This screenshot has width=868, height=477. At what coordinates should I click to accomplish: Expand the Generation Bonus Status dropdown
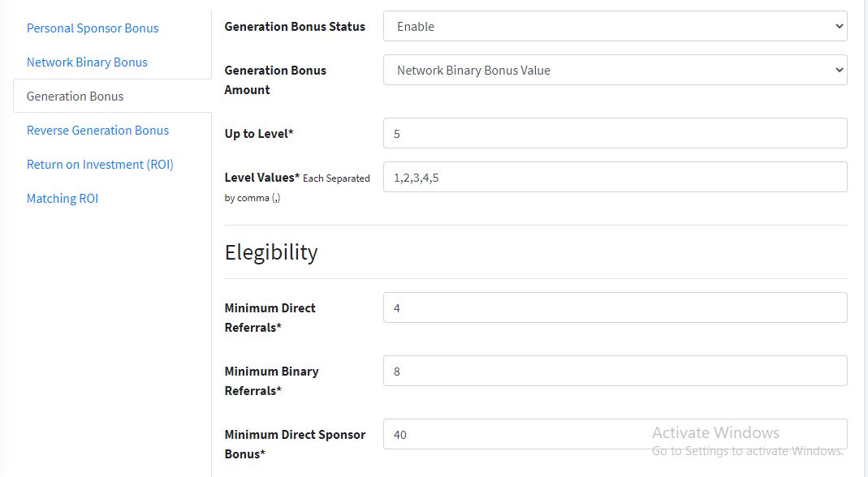[615, 27]
